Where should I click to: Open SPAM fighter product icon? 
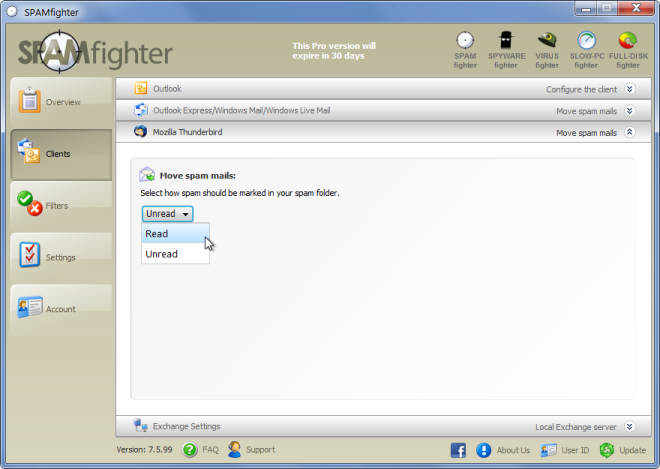(x=465, y=50)
